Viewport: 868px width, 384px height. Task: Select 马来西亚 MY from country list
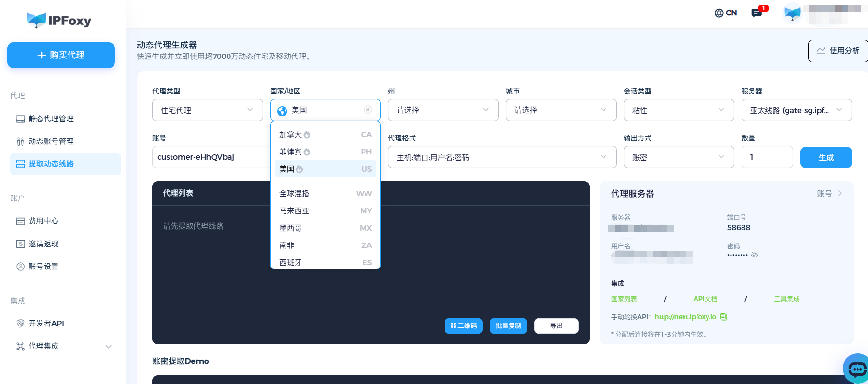pyautogui.click(x=325, y=211)
